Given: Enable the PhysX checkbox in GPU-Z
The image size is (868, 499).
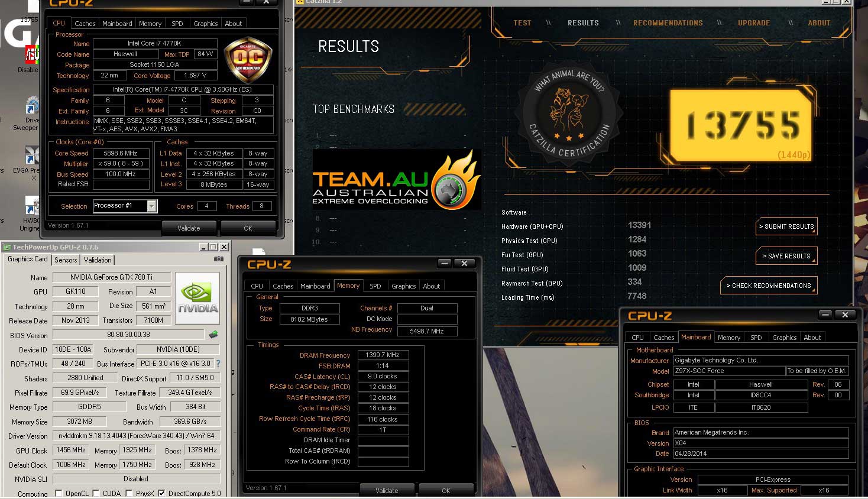Looking at the screenshot, I should tap(129, 493).
